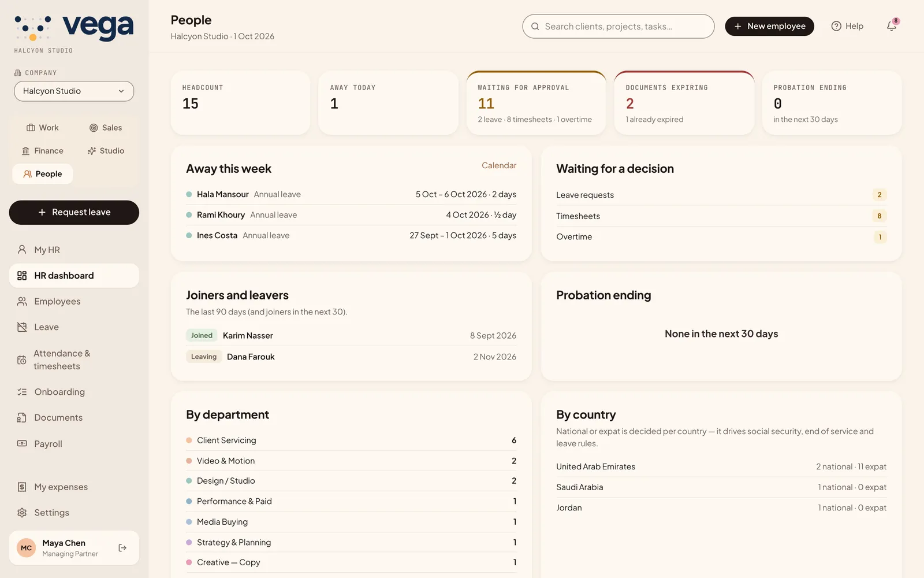Focus the search clients, projects, tasks field
The height and width of the screenshot is (578, 924).
[618, 27]
